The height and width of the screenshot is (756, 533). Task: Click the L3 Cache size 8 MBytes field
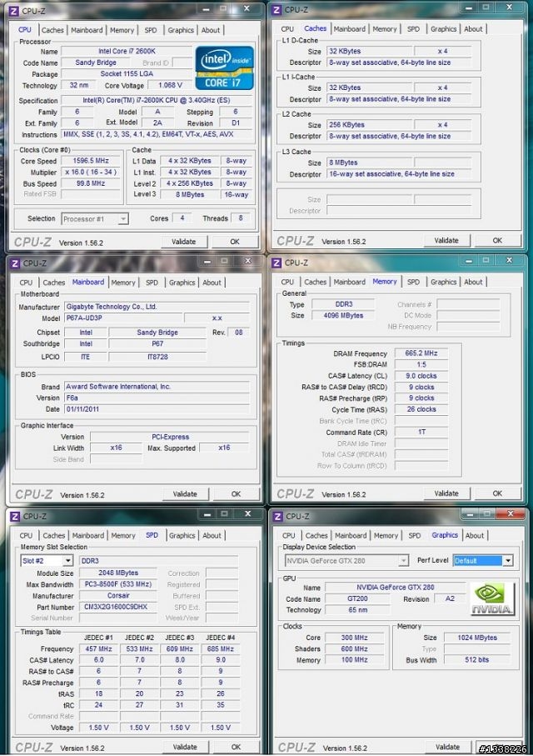click(369, 163)
